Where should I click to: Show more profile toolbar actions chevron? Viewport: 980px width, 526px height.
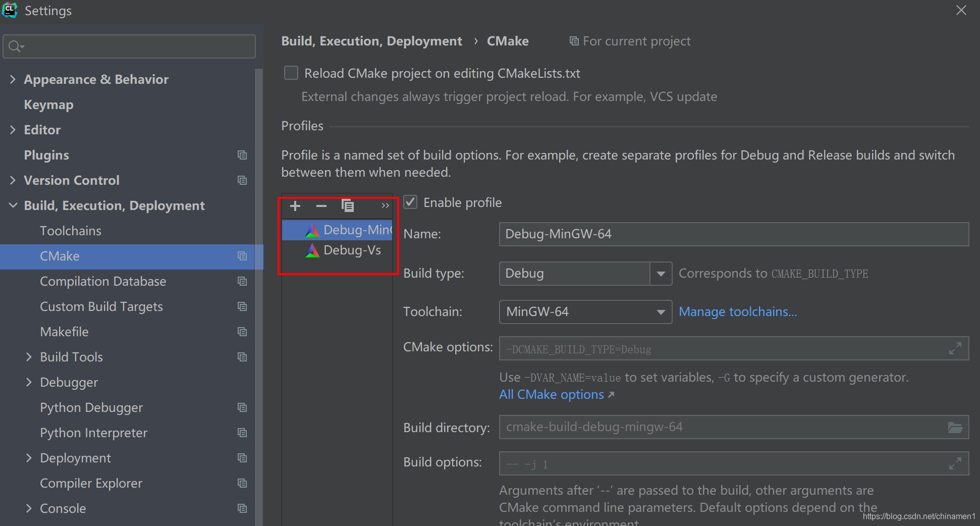(x=386, y=206)
